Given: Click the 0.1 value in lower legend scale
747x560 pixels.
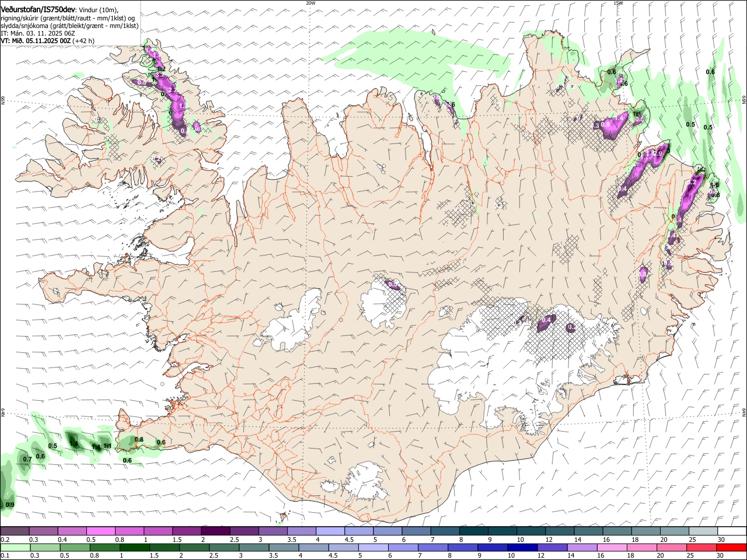Looking at the screenshot, I should (5, 556).
